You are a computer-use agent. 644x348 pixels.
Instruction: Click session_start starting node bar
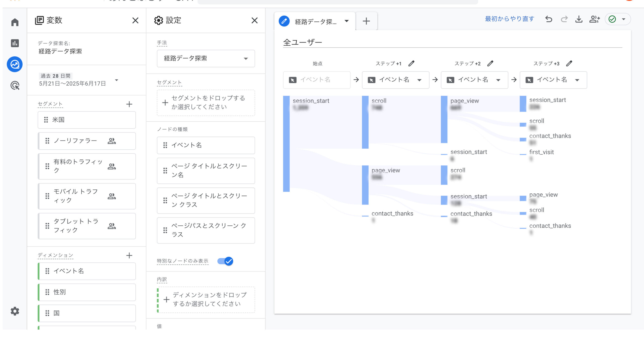[x=286, y=144]
